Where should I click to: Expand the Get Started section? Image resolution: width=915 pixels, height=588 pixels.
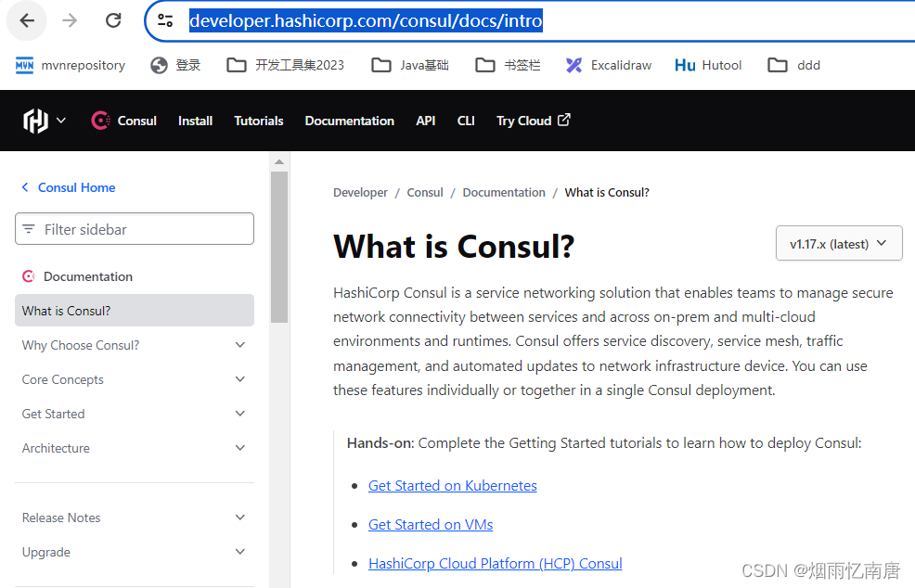coord(135,415)
